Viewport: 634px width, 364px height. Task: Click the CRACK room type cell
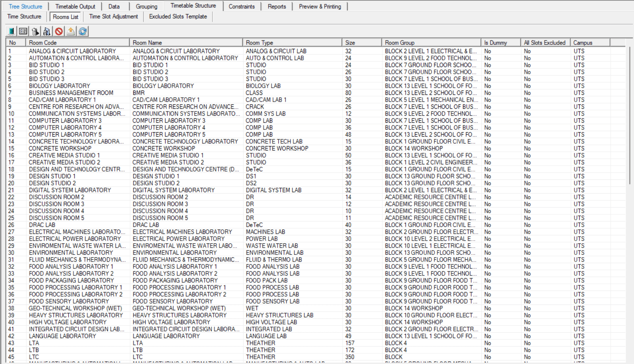coord(255,107)
